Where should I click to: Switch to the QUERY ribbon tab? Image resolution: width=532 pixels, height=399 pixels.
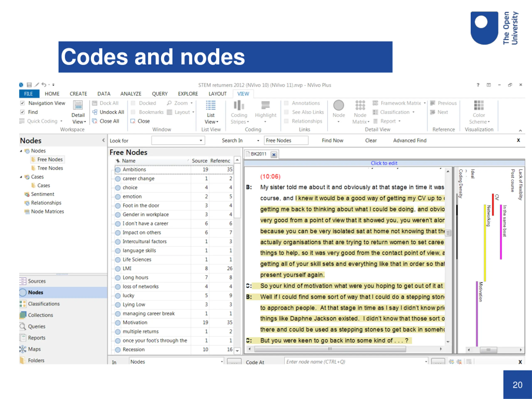(160, 94)
